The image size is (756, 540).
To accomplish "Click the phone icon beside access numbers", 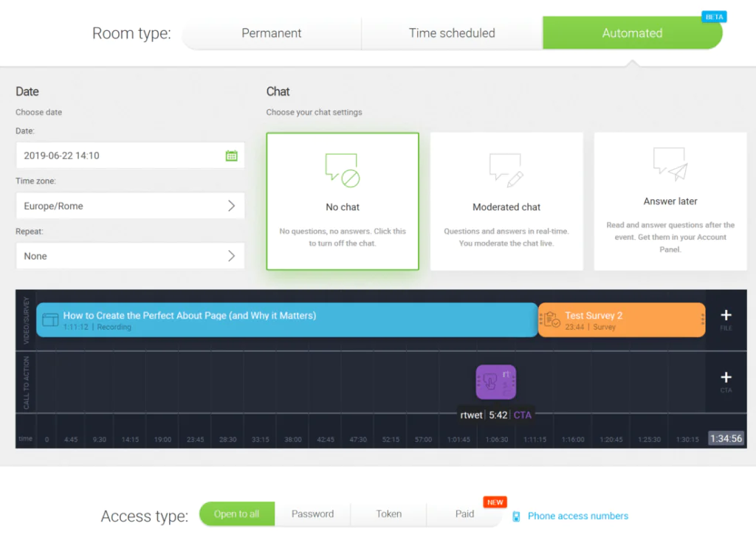I will [x=516, y=516].
